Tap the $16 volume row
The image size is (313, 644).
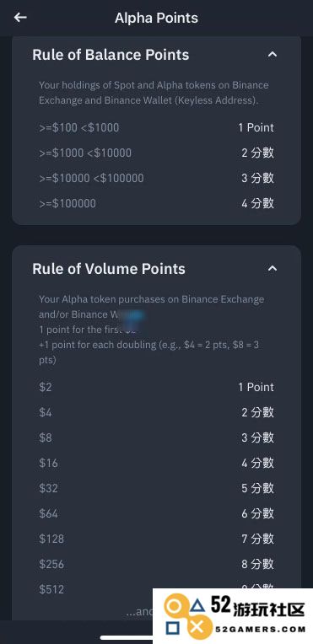click(x=156, y=463)
